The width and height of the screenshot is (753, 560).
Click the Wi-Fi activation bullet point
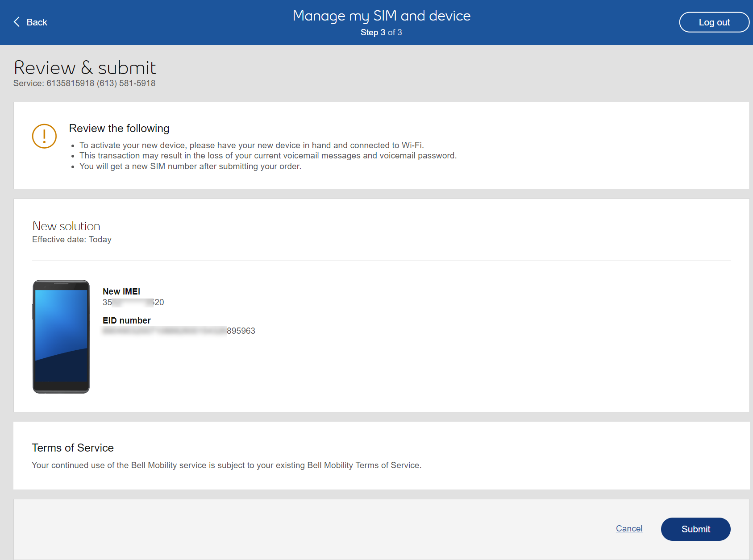tap(251, 145)
